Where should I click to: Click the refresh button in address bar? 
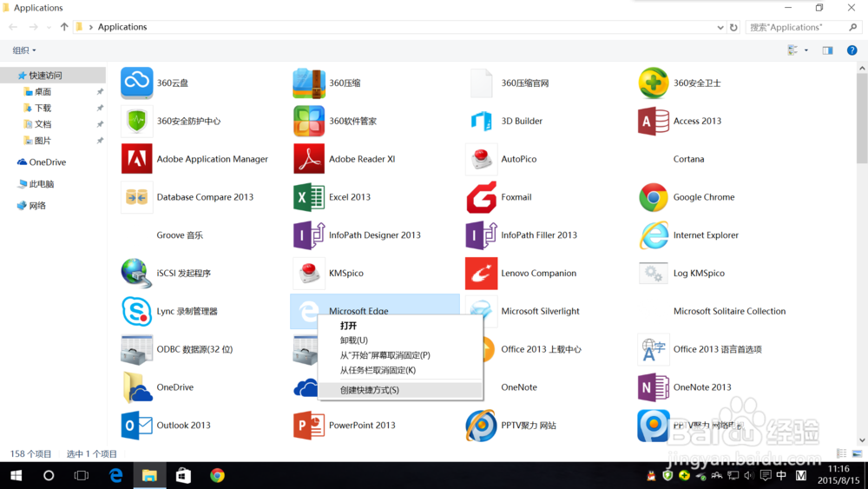click(x=733, y=27)
